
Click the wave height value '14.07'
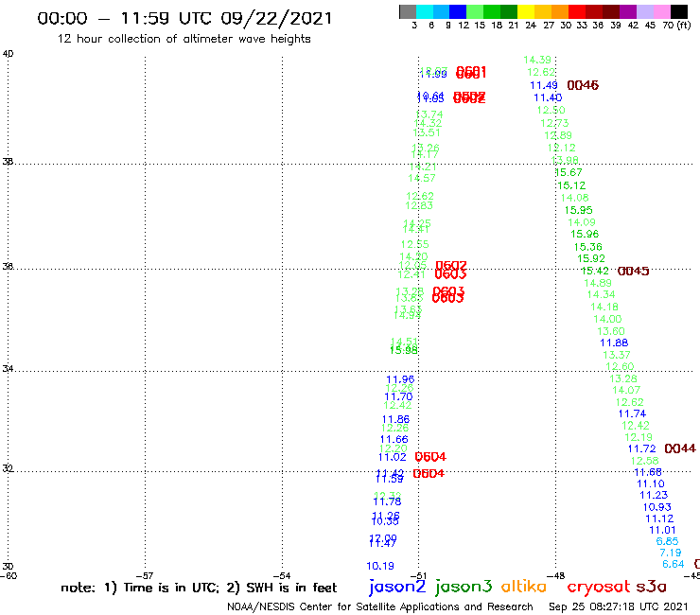pyautogui.click(x=626, y=391)
